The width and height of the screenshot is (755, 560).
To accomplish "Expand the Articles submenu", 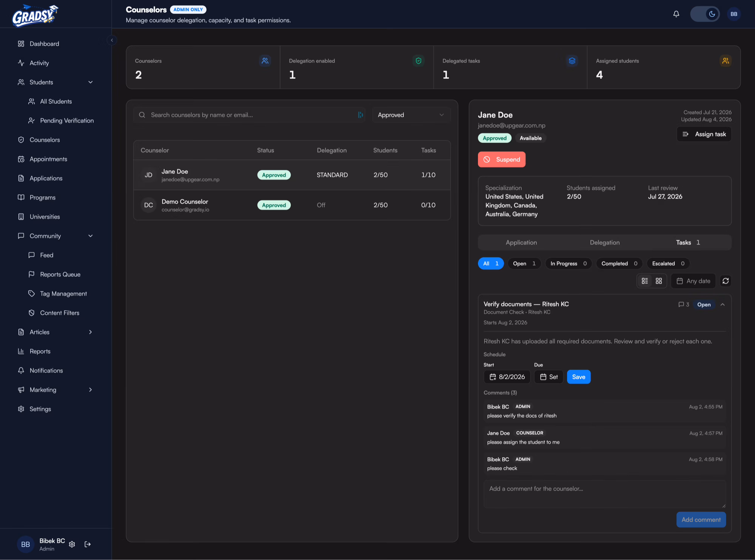I will point(91,332).
